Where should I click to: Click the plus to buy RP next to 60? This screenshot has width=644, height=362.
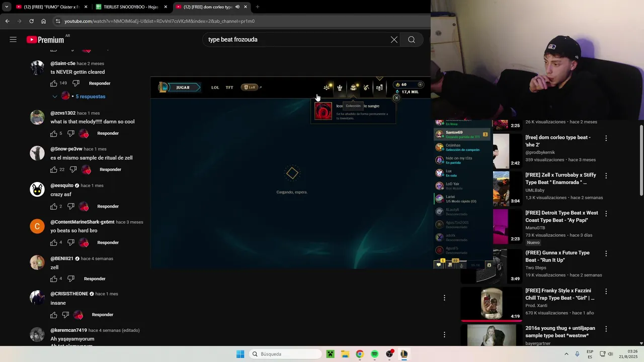click(x=420, y=84)
